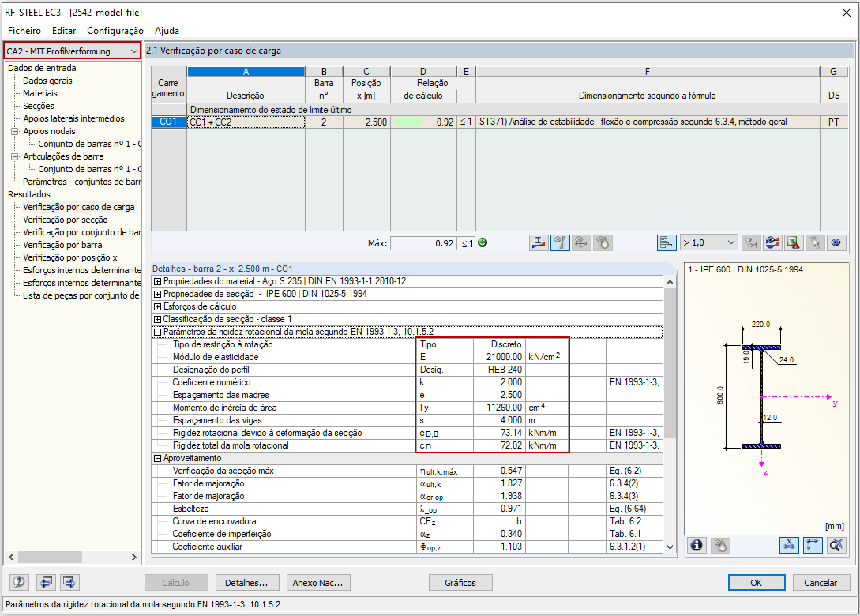This screenshot has height=616, width=860.
Task: Select Verificação por secção tree item
Action: click(x=66, y=220)
